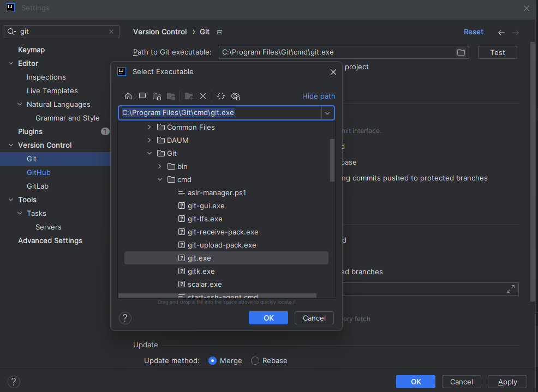Close the Select Executable dialog
The image size is (538, 392).
(x=333, y=72)
